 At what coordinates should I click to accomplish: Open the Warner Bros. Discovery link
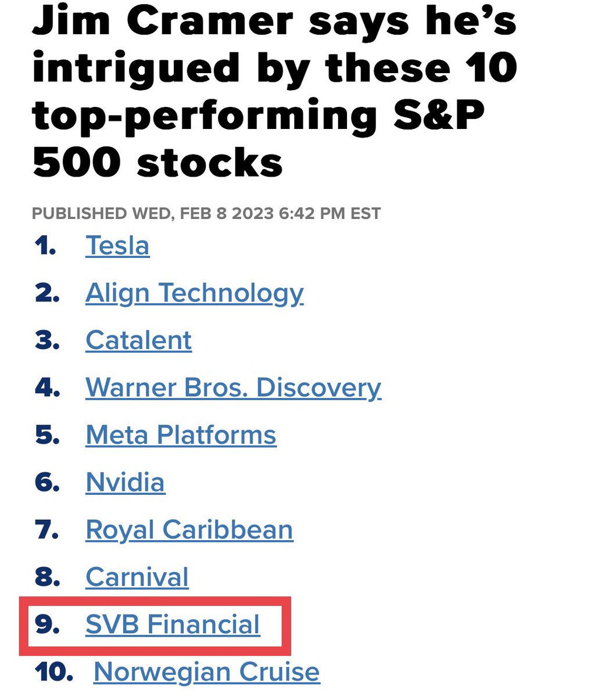pyautogui.click(x=233, y=388)
